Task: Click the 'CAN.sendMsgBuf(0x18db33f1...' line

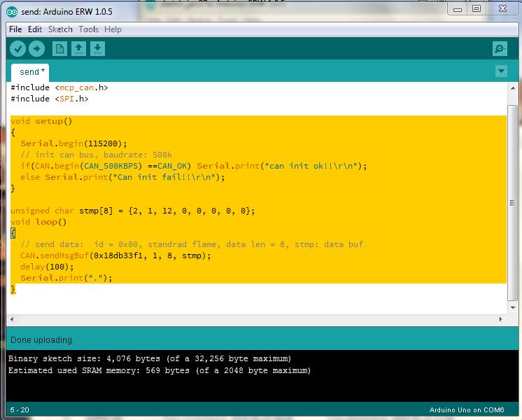Action: [115, 255]
